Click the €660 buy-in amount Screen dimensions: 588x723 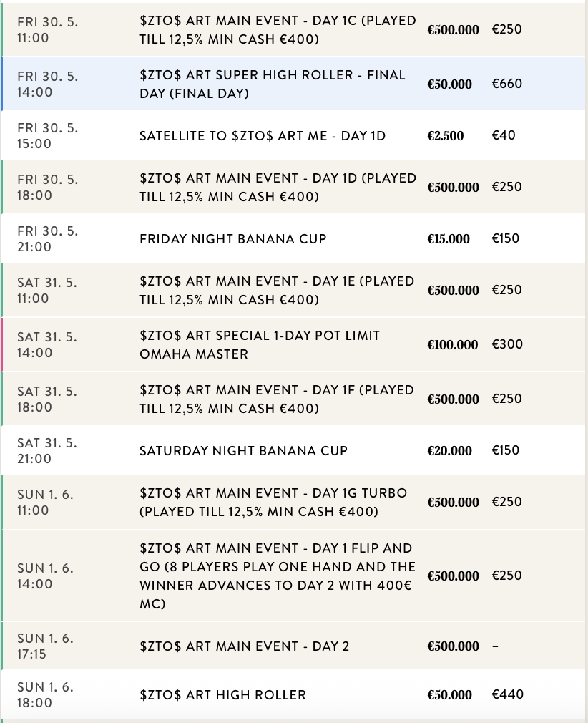click(x=507, y=84)
